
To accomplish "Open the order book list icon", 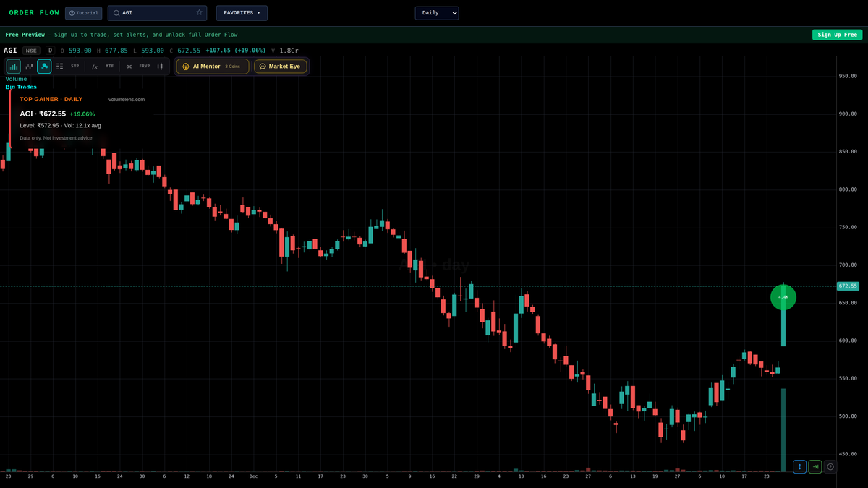I will tap(60, 67).
